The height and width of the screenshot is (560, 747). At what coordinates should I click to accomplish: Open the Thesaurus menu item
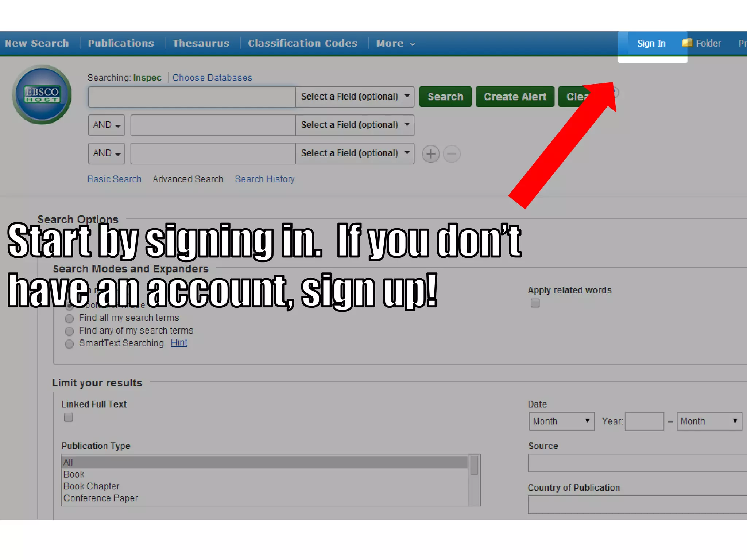[201, 43]
